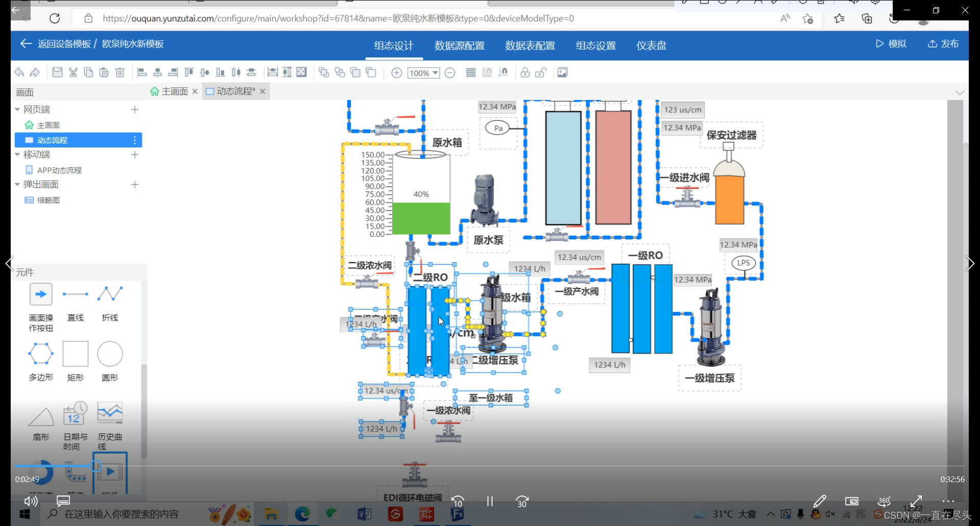
Task: Pick the 圆形 circle component
Action: (110, 362)
